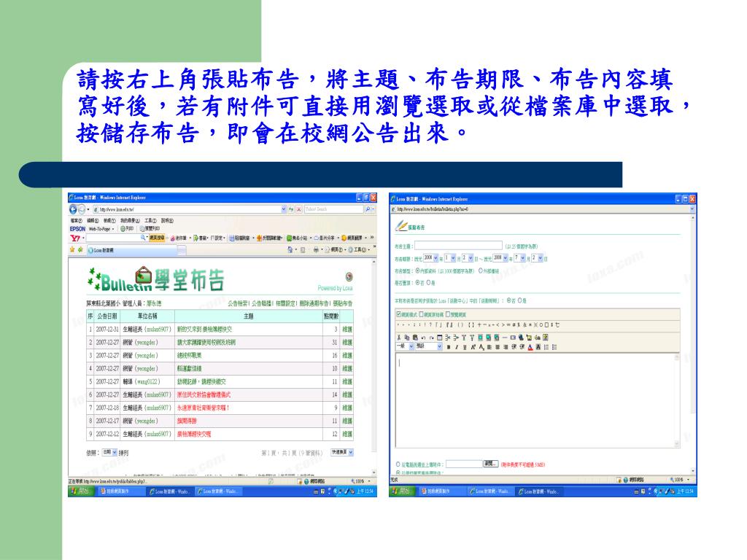
Task: Click the Yahoo Y! toolbar logo
Action: click(75, 238)
